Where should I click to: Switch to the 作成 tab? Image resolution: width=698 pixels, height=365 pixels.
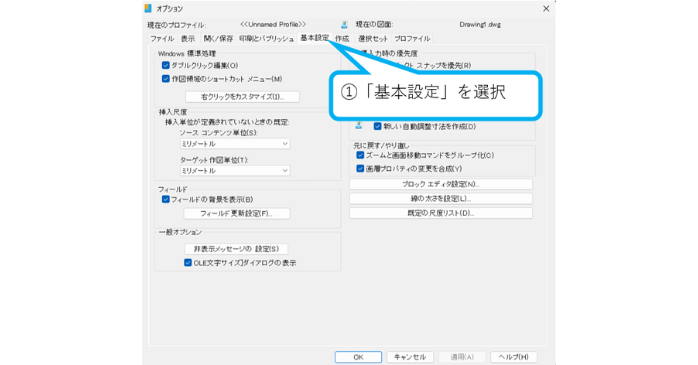click(342, 39)
